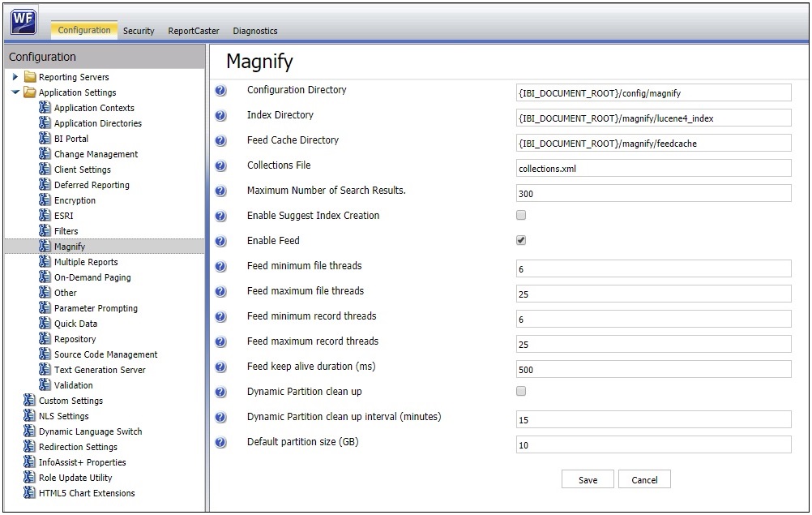Open help for Feed keep alive duration

tap(220, 367)
